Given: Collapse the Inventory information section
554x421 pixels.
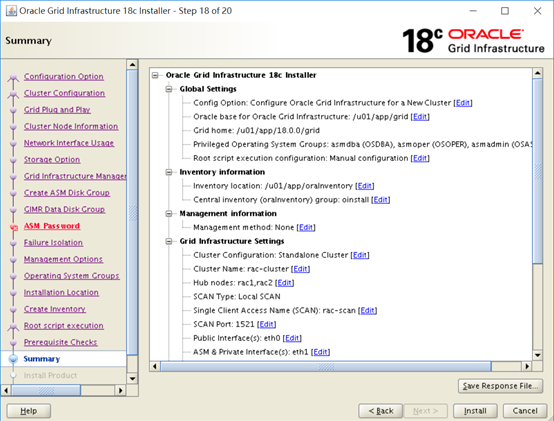Looking at the screenshot, I should [x=169, y=172].
